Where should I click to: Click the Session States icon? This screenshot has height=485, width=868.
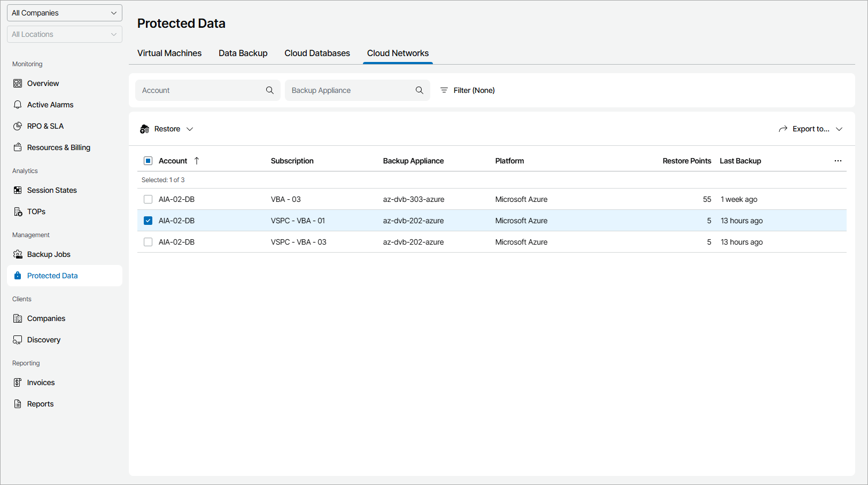[x=18, y=190]
